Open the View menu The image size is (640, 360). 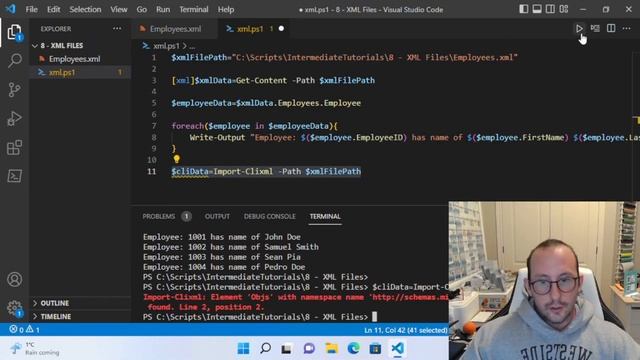coord(119,9)
